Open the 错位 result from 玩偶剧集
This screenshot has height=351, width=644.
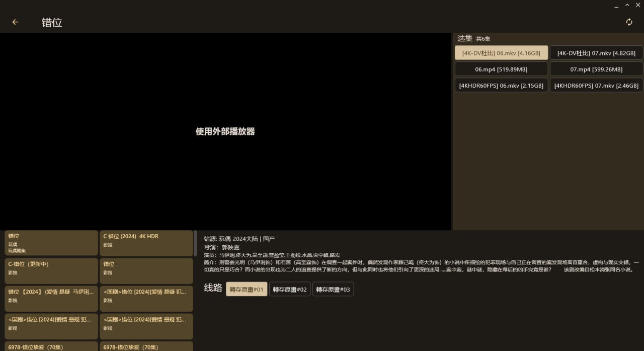pyautogui.click(x=51, y=243)
